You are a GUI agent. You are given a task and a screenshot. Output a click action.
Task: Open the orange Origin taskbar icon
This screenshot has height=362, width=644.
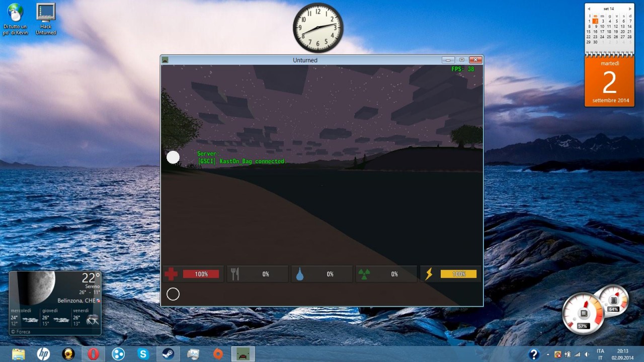pyautogui.click(x=218, y=354)
